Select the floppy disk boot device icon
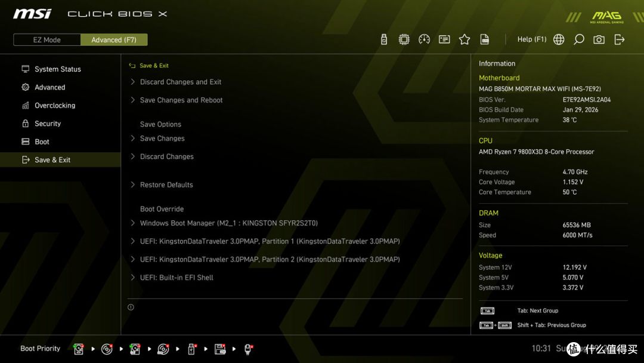644x363 pixels. coord(219,349)
